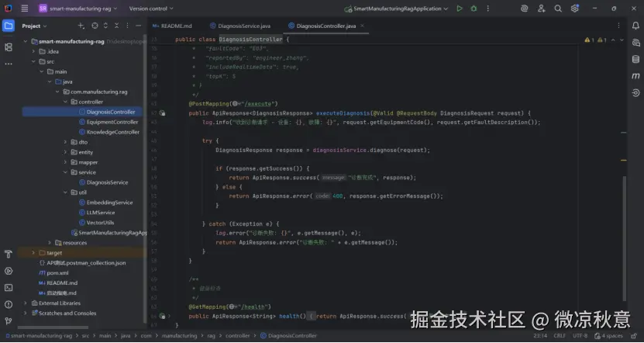The width and height of the screenshot is (644, 343).
Task: Open the Problems tool window
Action: (x=9, y=304)
